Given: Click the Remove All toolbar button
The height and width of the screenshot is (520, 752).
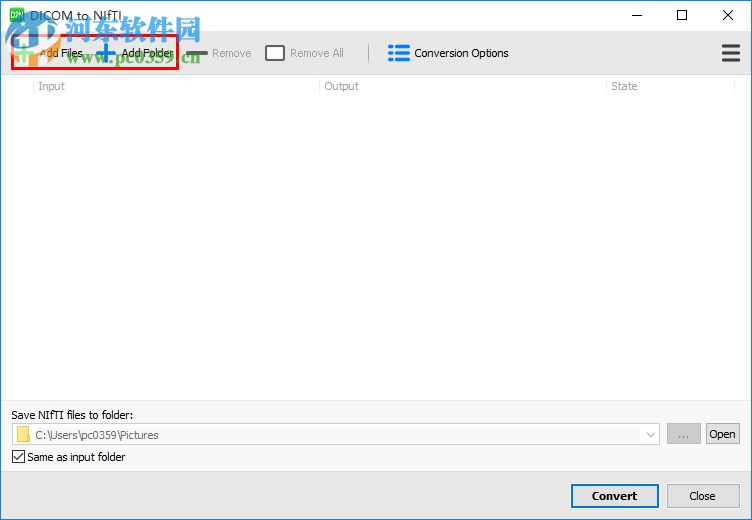Looking at the screenshot, I should (305, 53).
